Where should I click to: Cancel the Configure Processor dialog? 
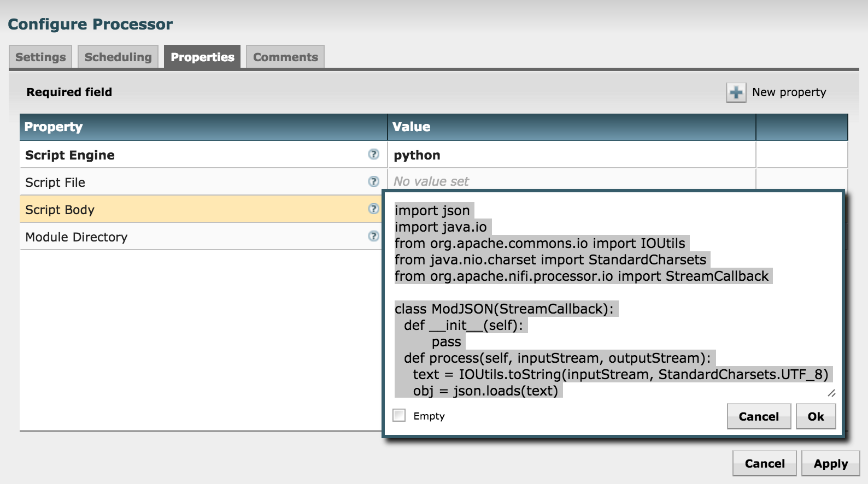(764, 464)
